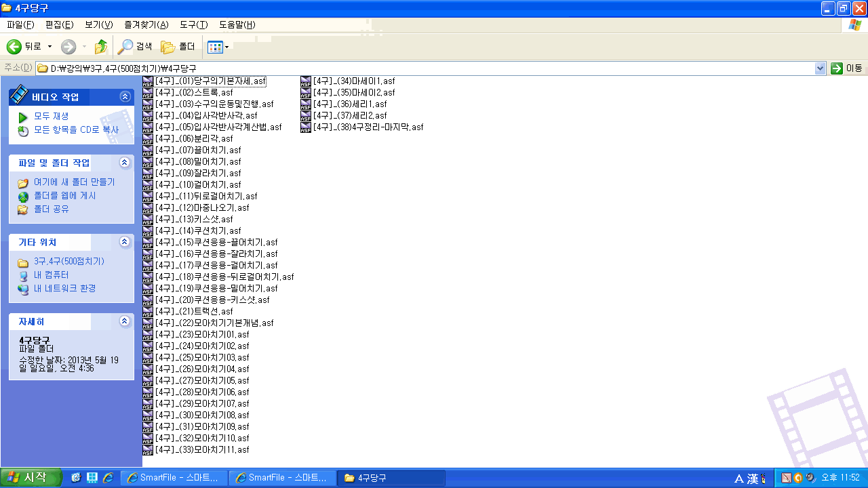
Task: Click the Go (이동) button
Action: coord(847,68)
